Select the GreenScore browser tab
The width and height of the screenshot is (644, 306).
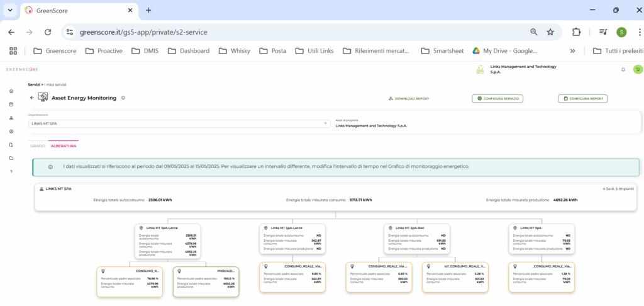pyautogui.click(x=80, y=10)
